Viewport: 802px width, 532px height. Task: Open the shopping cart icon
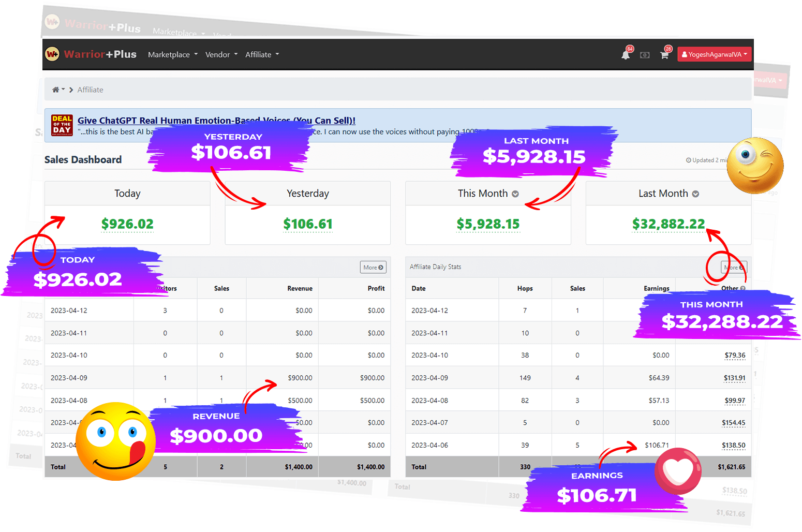[664, 55]
